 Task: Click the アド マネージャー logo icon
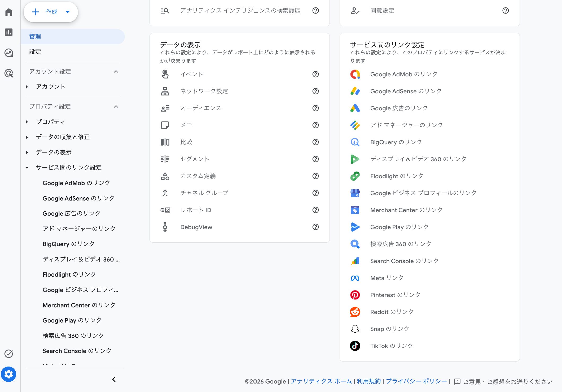tap(355, 125)
